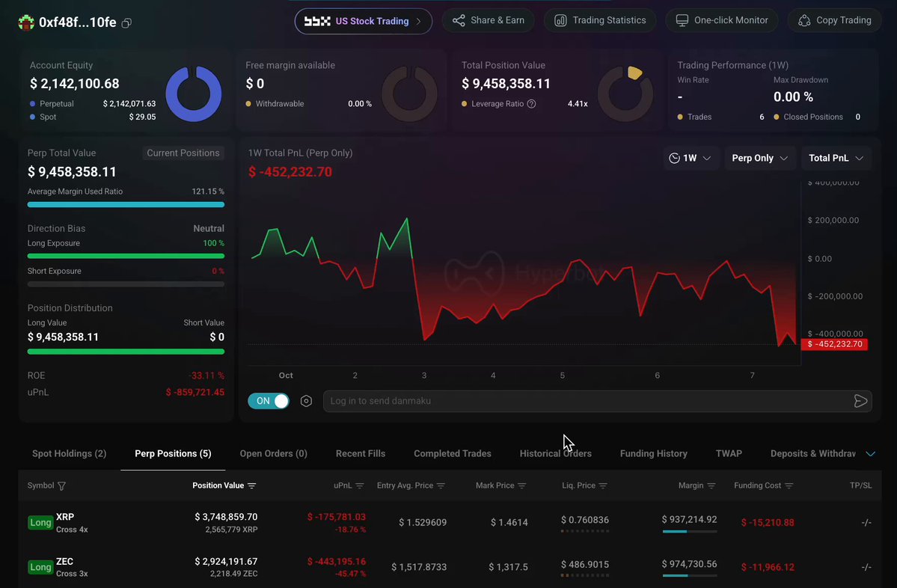This screenshot has width=897, height=588.
Task: Turn off the danmaku ON toggle
Action: (x=269, y=401)
